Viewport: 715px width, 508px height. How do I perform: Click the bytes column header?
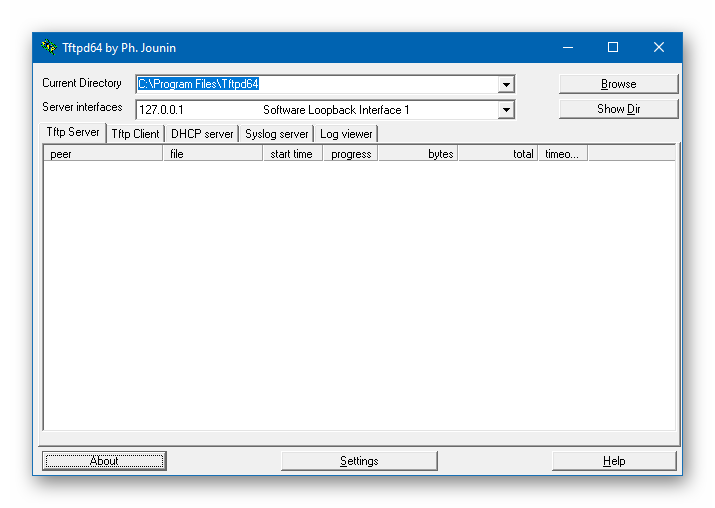coord(418,154)
